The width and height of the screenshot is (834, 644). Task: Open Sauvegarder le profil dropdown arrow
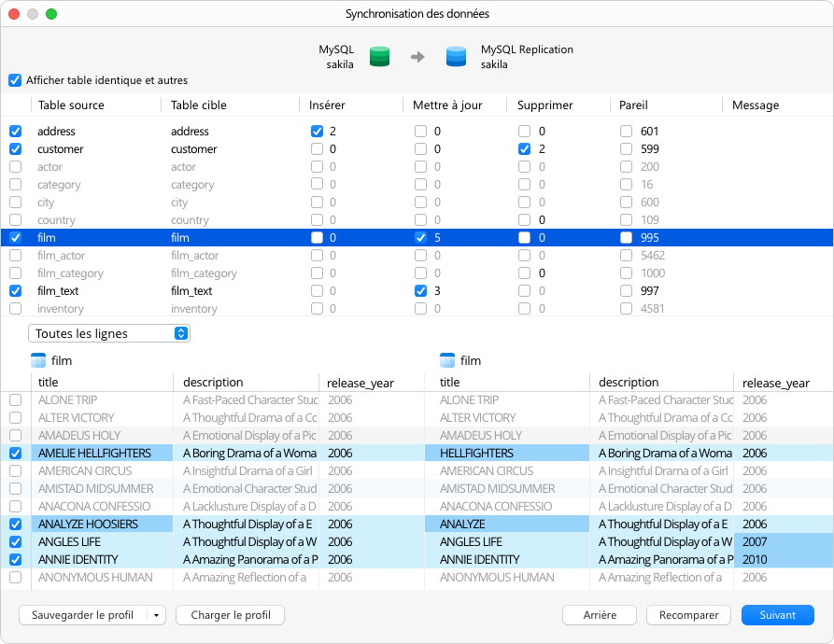pyautogui.click(x=156, y=615)
